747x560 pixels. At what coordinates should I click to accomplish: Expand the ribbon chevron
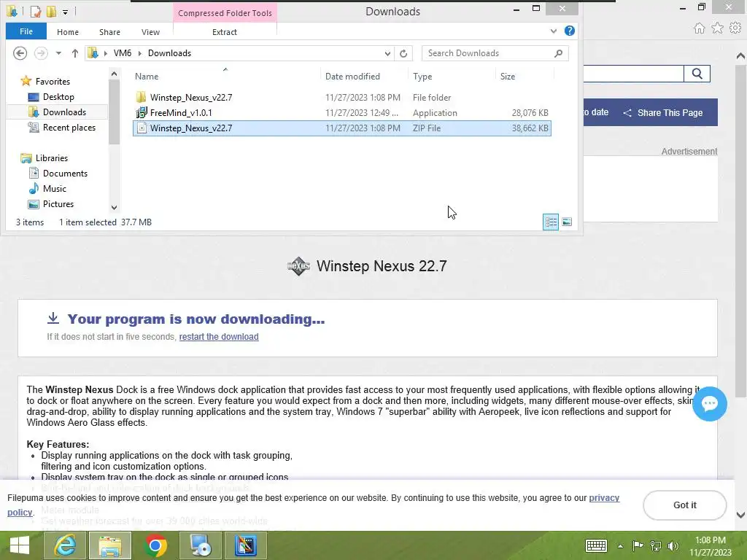coord(554,31)
